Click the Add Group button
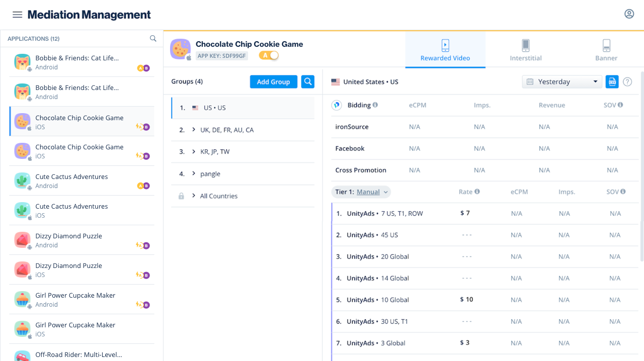 pos(274,81)
